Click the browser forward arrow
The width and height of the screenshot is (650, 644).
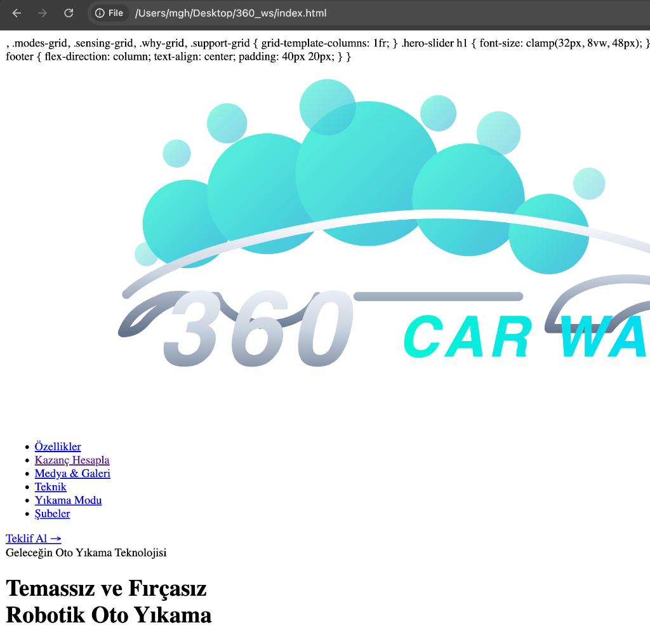point(43,13)
